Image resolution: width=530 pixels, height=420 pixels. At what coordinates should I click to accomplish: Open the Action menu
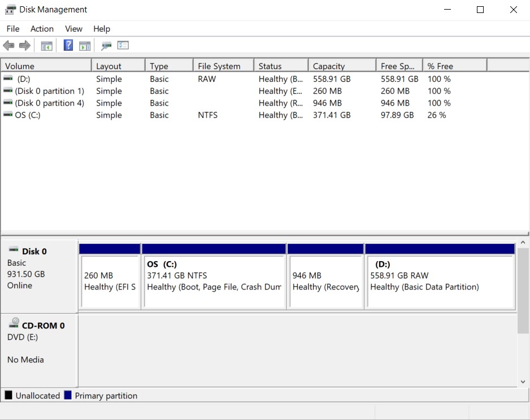click(x=42, y=29)
